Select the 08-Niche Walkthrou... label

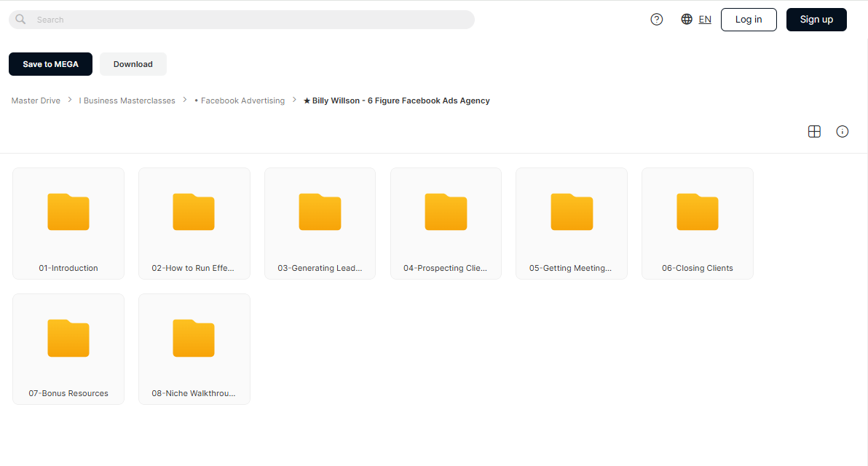point(193,393)
